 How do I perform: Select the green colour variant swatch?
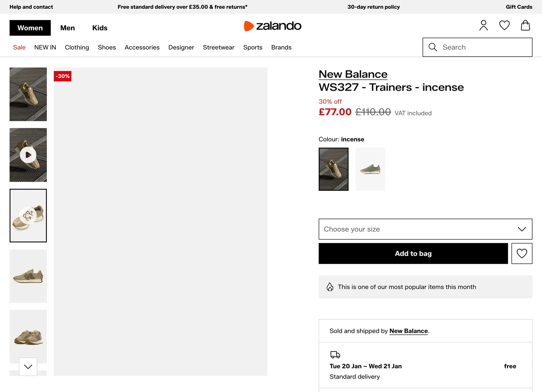[x=370, y=169]
